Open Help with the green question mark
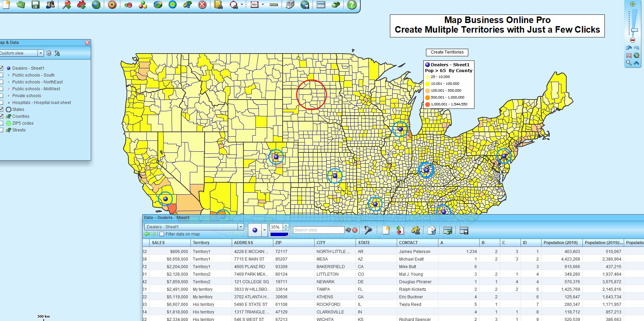The width and height of the screenshot is (644, 321). (x=351, y=5)
